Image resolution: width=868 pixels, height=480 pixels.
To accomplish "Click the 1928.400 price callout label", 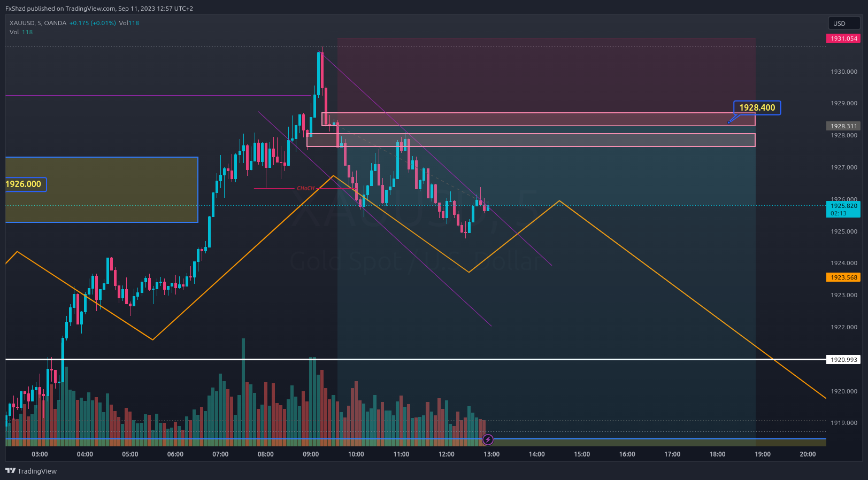I will (757, 107).
